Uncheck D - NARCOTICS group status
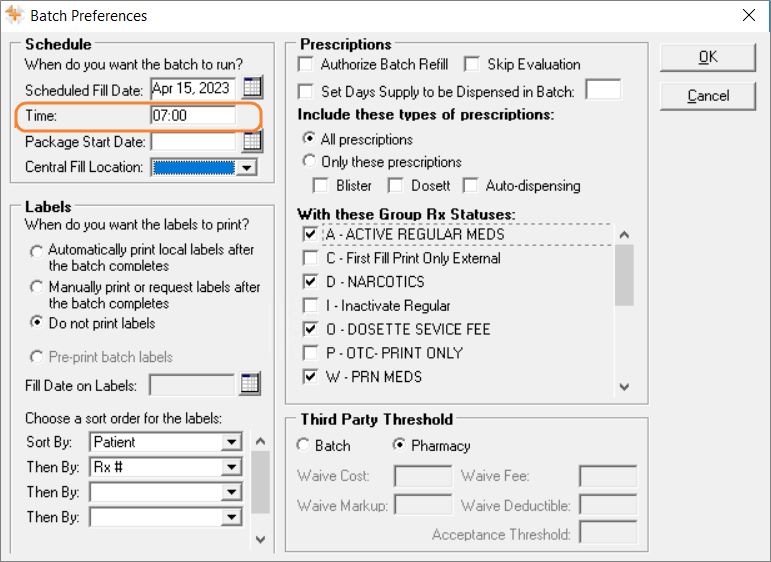Image resolution: width=771 pixels, height=562 pixels. (310, 282)
